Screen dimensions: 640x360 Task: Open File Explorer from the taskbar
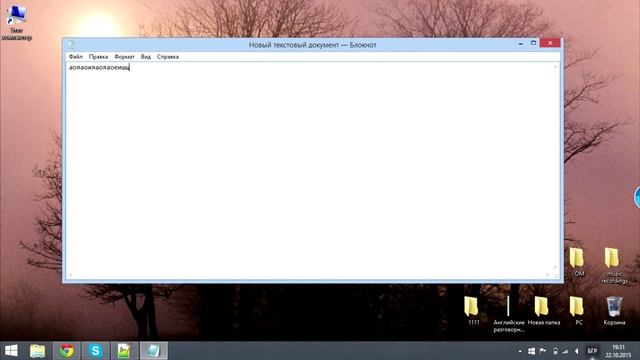(x=38, y=351)
